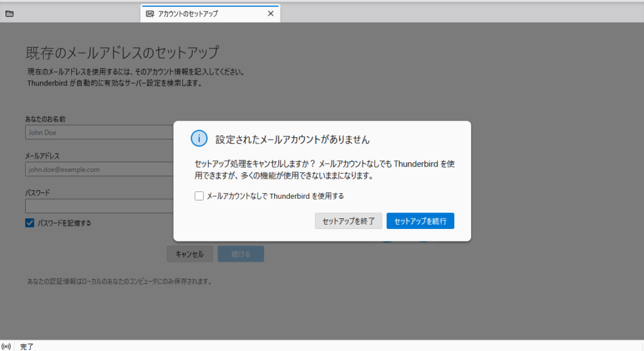Image resolution: width=644 pixels, height=351 pixels.
Task: Click the セットアップを終了 button
Action: [348, 221]
